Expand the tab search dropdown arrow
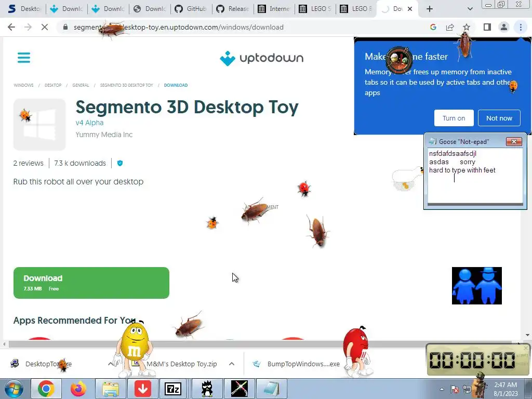Image resolution: width=532 pixels, height=399 pixels. point(470,9)
